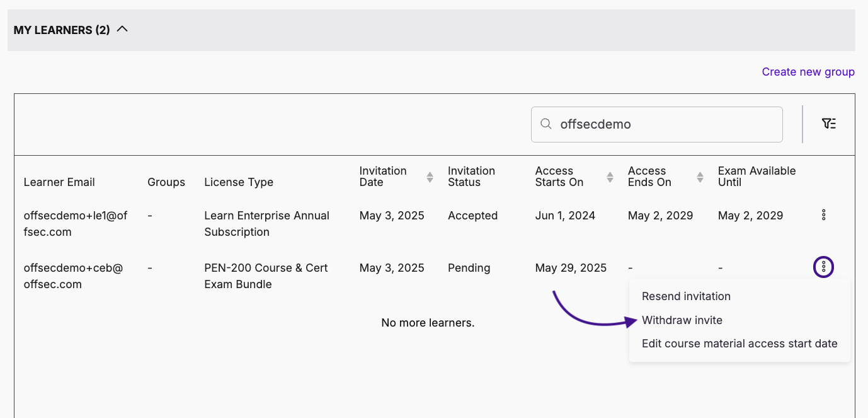Open actions menu for offsecdemo+le1 learner
Viewport: 868px width, 418px height.
[x=823, y=216]
